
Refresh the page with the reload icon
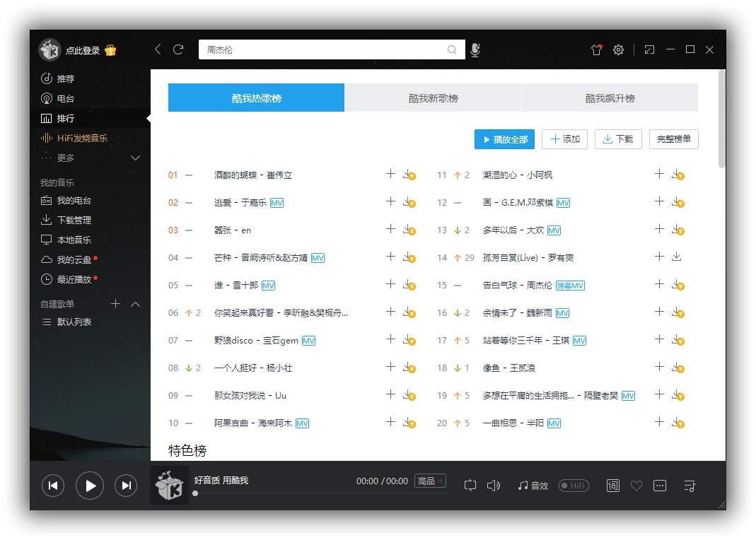(178, 49)
